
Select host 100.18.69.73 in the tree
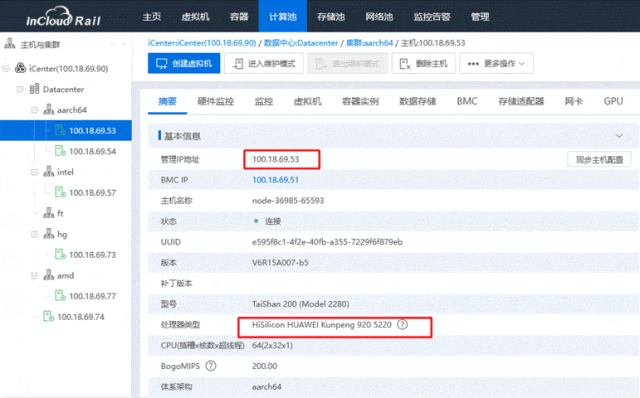tap(93, 255)
